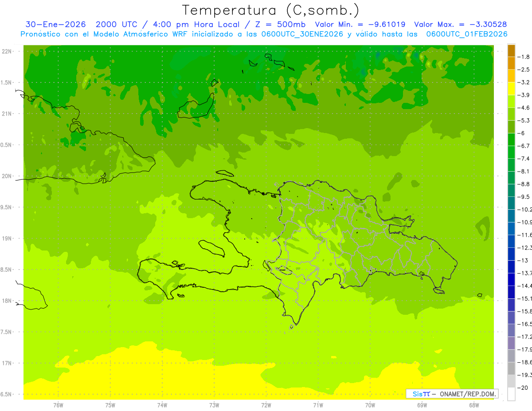Screen dimensions: 532x411
Task: Click the '-3.9' legend value
Action: point(524,95)
